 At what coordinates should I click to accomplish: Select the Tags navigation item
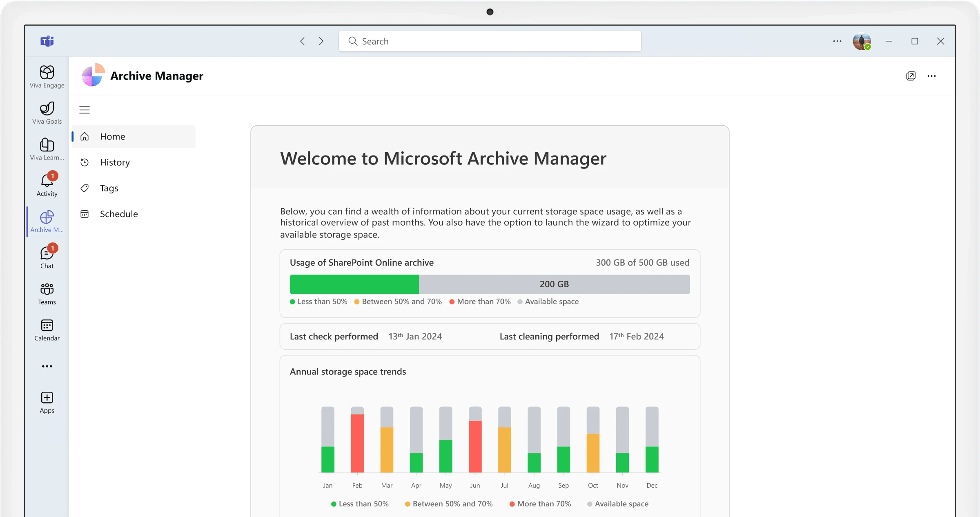pyautogui.click(x=109, y=188)
